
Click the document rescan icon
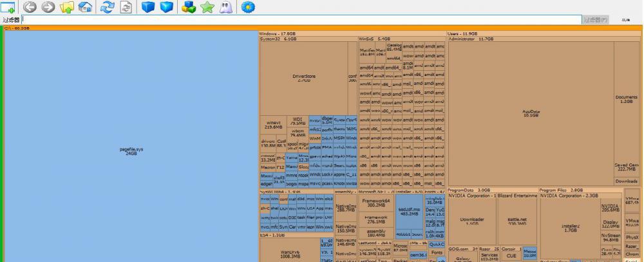(126, 6)
